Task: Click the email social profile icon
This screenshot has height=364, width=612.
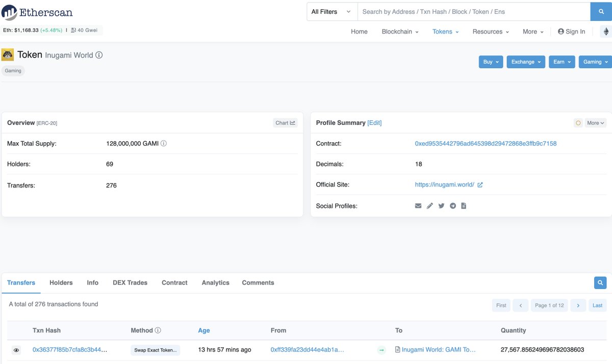Action: click(418, 206)
